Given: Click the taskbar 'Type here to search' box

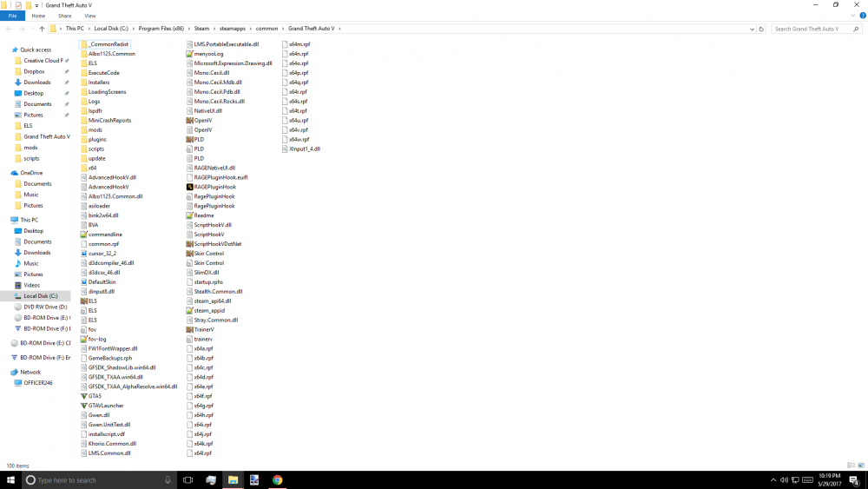Looking at the screenshot, I should (x=100, y=480).
